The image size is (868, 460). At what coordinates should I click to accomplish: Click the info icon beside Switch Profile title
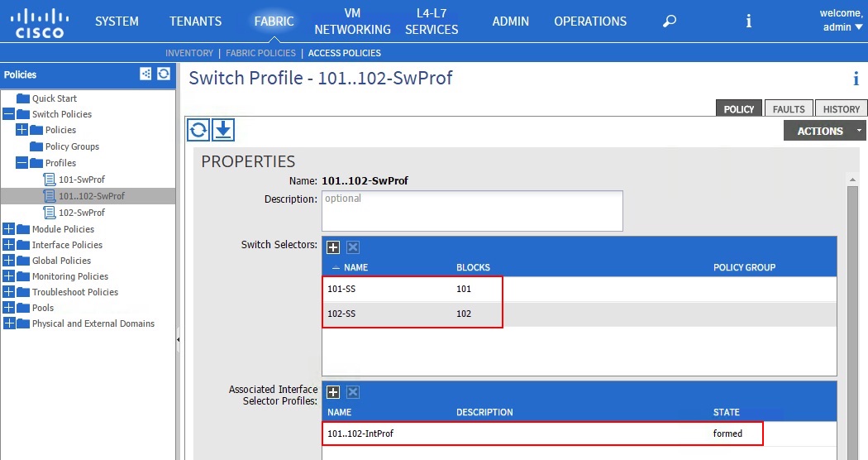(x=856, y=79)
